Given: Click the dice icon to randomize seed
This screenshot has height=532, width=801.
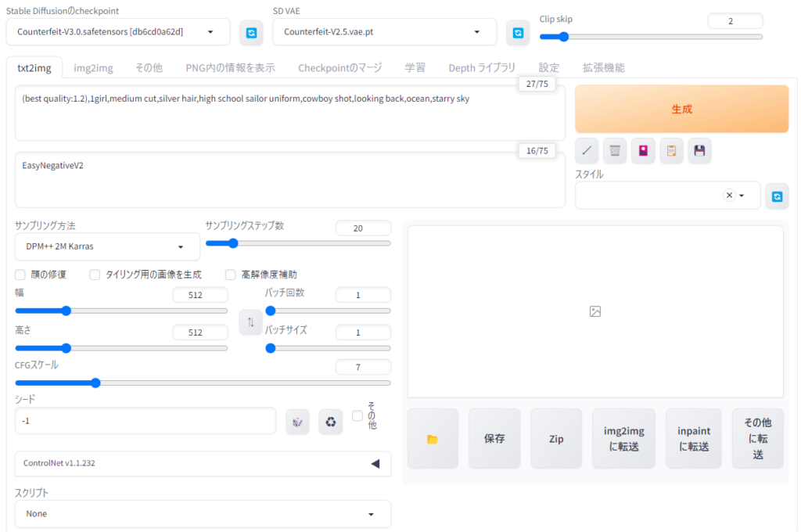Looking at the screenshot, I should point(298,422).
